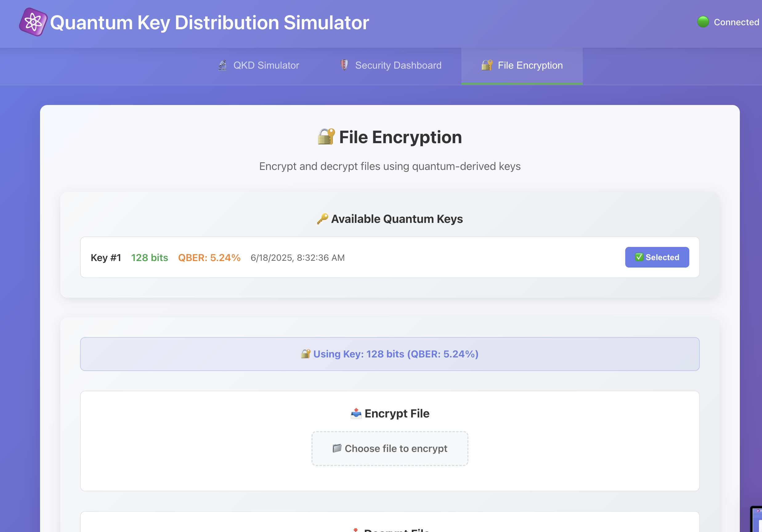Click the folder icon in Choose file area

coord(337,449)
